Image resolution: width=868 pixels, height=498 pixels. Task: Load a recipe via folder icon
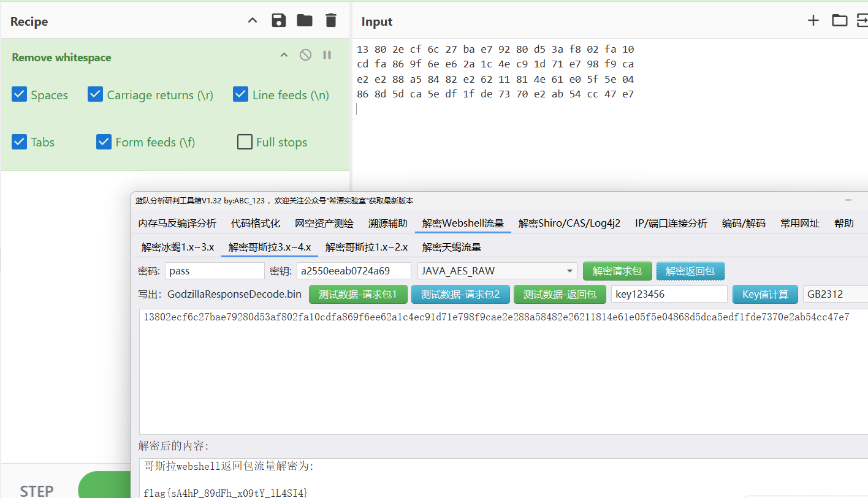point(305,21)
